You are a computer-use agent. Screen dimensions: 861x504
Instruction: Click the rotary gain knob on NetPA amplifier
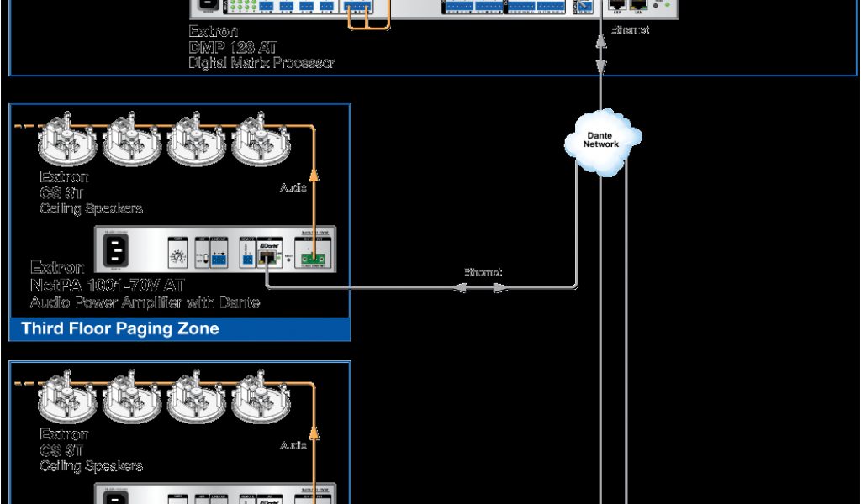click(x=177, y=258)
